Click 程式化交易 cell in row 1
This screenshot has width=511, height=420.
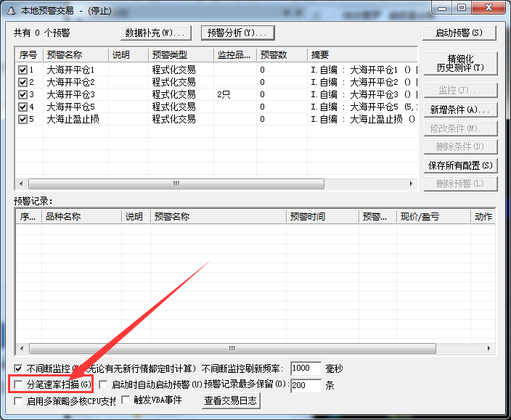[173, 70]
